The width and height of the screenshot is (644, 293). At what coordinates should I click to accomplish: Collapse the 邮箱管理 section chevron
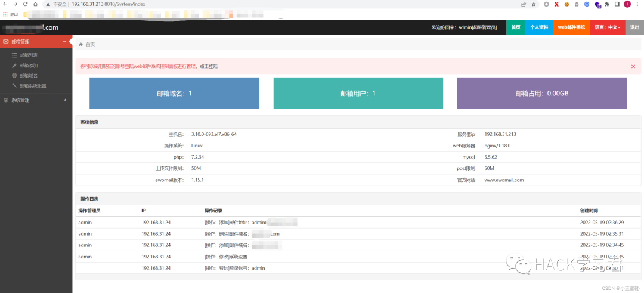(64, 42)
